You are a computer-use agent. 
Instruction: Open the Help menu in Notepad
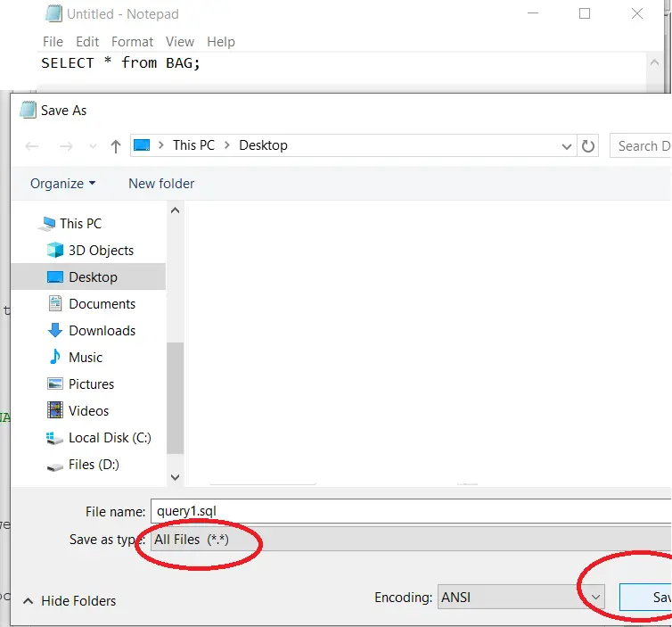[221, 42]
